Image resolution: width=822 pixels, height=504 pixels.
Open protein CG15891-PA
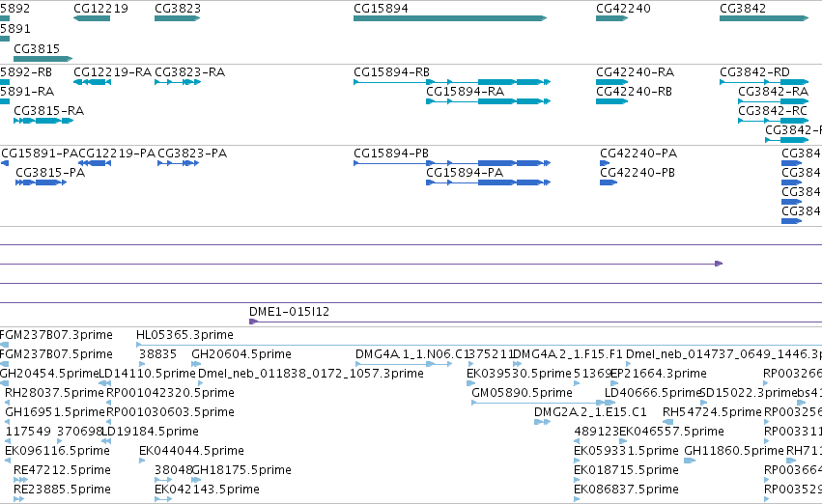[x=40, y=154]
